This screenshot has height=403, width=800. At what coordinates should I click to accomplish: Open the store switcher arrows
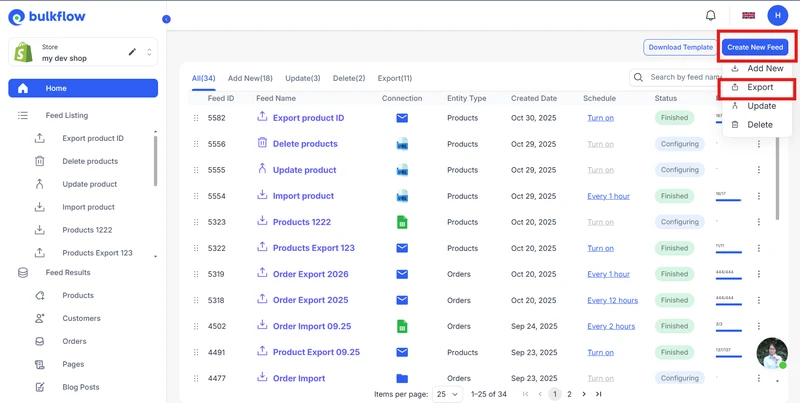point(149,52)
